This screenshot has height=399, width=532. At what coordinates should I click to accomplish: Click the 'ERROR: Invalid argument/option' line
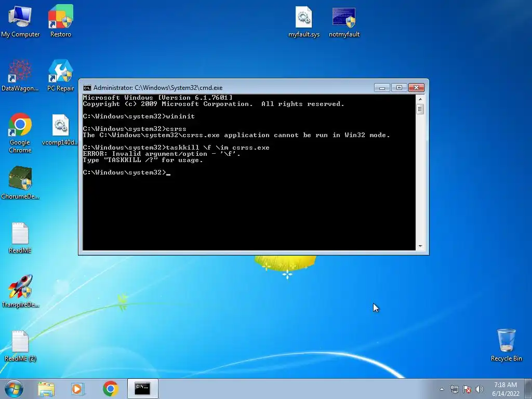point(162,154)
